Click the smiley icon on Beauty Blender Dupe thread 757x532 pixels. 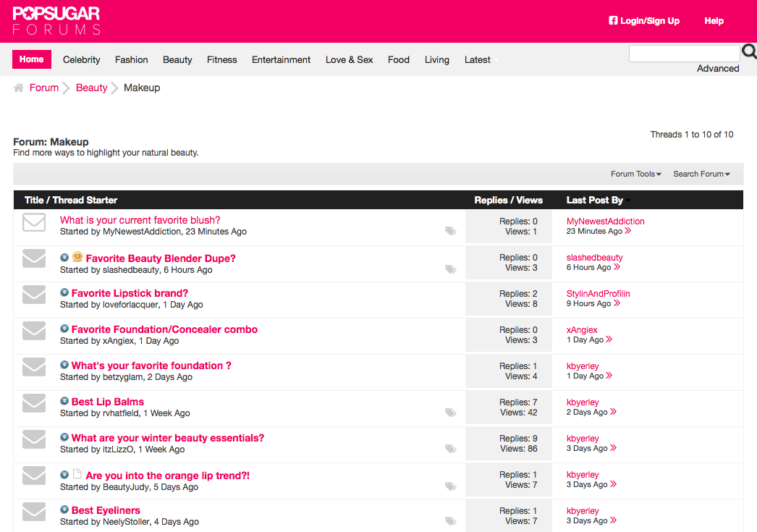[x=77, y=257]
